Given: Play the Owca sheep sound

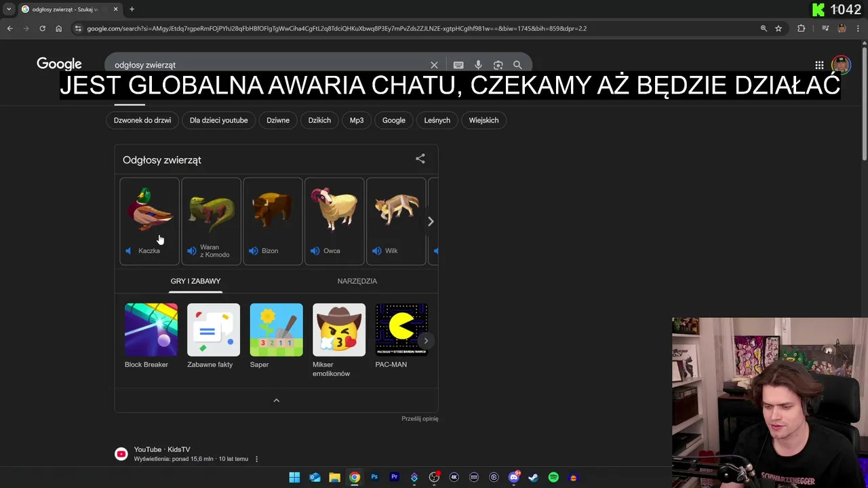Looking at the screenshot, I should (334, 221).
